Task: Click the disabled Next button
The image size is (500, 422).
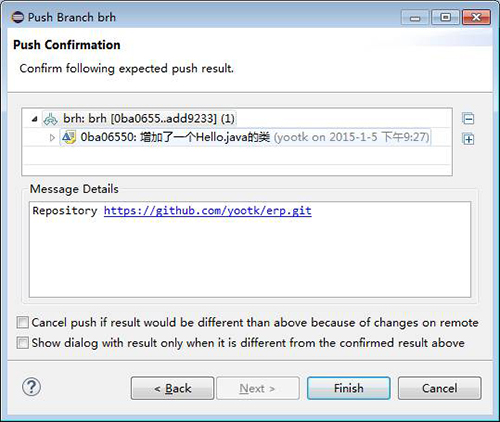Action: click(258, 388)
